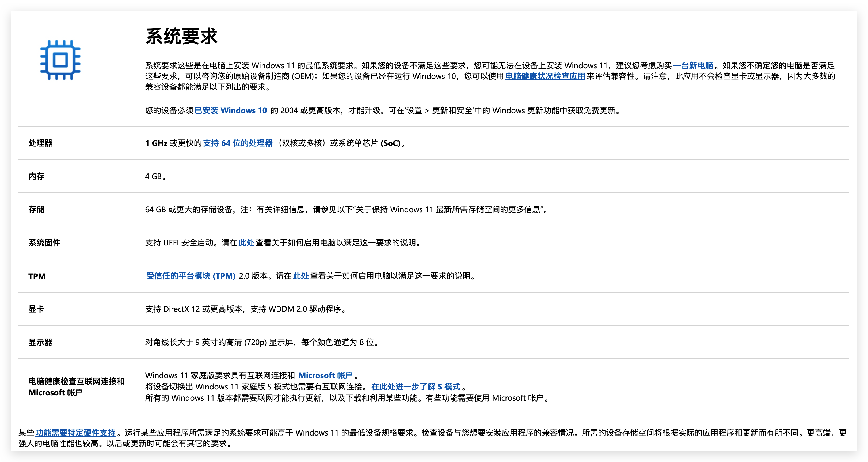This screenshot has height=462, width=868.
Task: Click the DirectX 12 graphics requirement text
Action: point(246,309)
